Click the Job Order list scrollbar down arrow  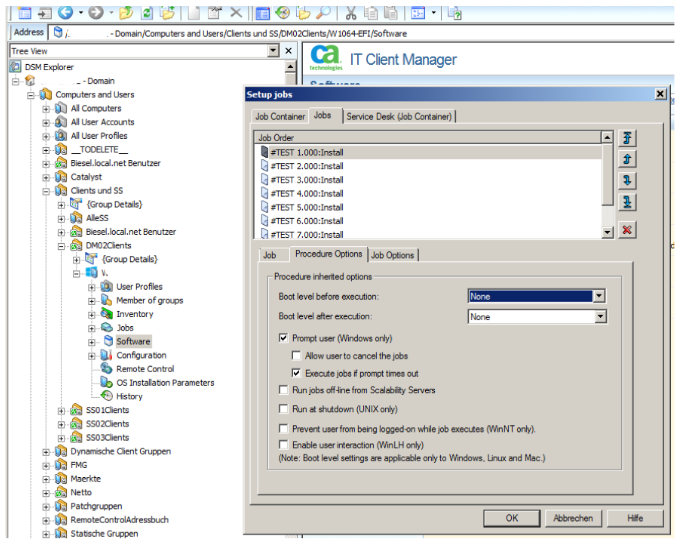pyautogui.click(x=607, y=232)
